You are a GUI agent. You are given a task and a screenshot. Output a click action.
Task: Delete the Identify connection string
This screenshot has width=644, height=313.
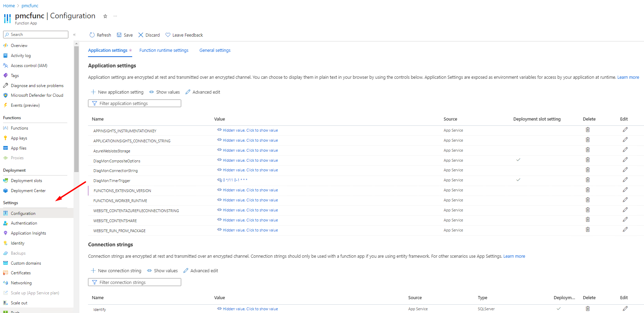pos(588,309)
